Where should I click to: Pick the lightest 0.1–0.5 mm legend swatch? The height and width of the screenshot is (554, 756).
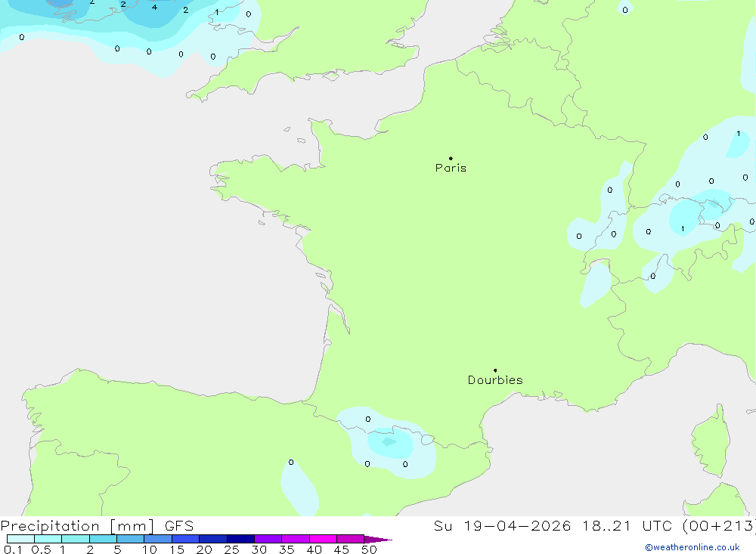[20, 539]
